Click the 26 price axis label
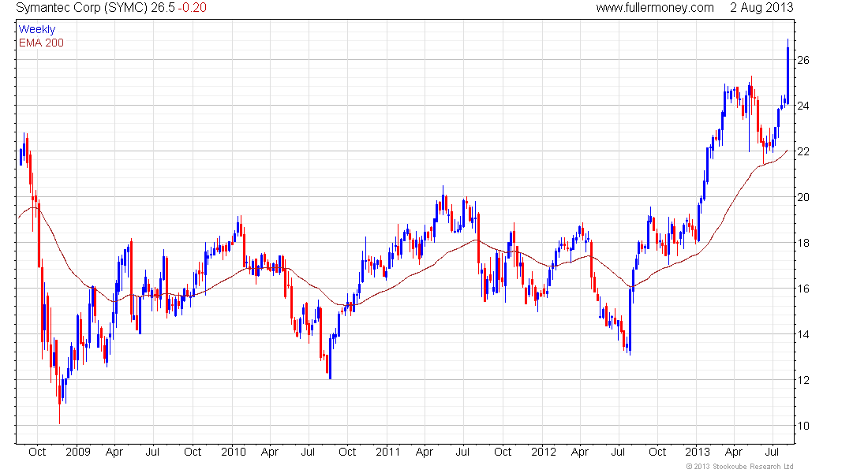The height and width of the screenshot is (473, 868). (x=803, y=60)
